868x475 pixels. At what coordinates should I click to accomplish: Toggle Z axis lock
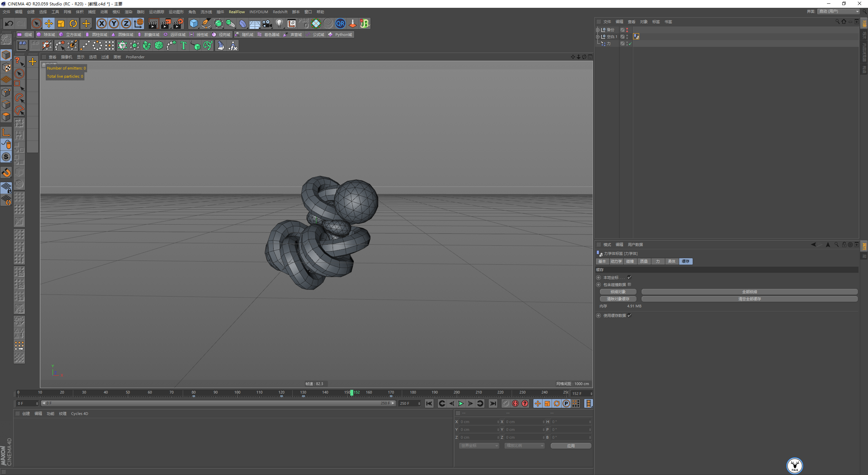126,23
